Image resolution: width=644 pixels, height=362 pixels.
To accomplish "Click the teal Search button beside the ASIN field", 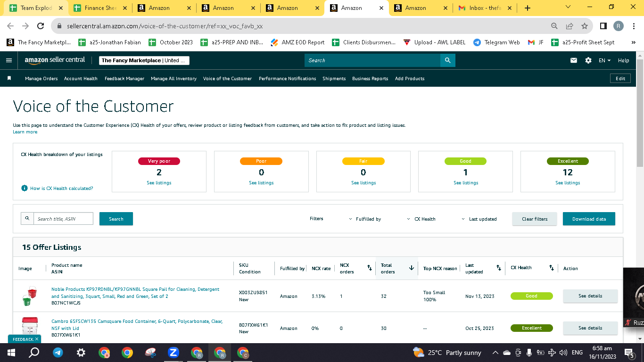I will point(116,219).
